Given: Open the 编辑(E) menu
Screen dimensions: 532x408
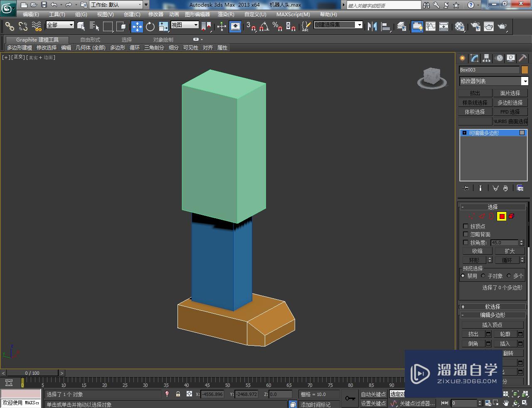Looking at the screenshot, I should pyautogui.click(x=31, y=14).
